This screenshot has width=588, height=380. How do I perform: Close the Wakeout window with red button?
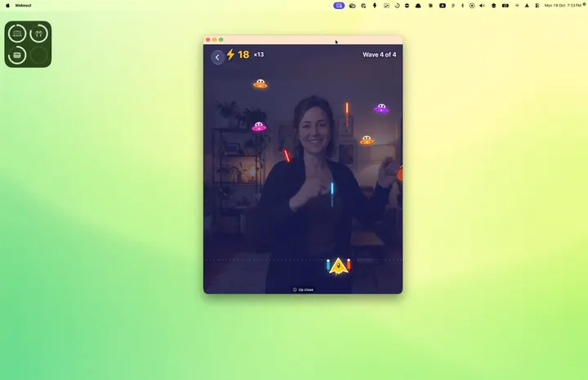[x=208, y=40]
